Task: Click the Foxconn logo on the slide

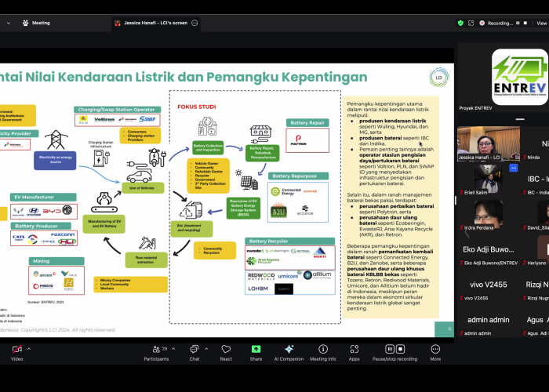Action: point(63,234)
